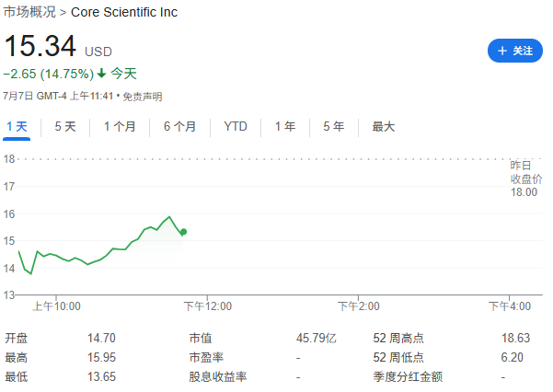Click the Core Scientific Inc title

[124, 12]
